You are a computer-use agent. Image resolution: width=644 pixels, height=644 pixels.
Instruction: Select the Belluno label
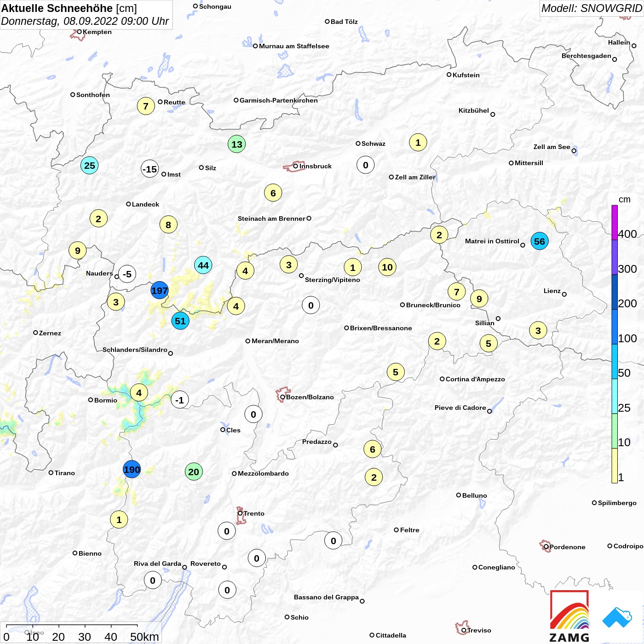point(475,495)
